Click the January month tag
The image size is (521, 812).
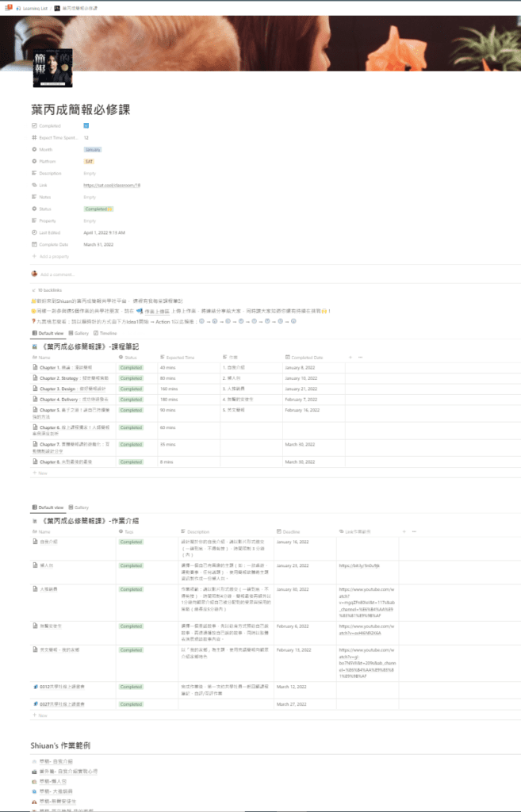pos(92,149)
